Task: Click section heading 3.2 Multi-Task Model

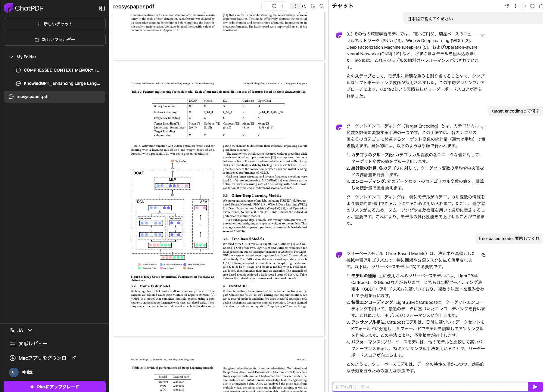Action: click(150, 286)
